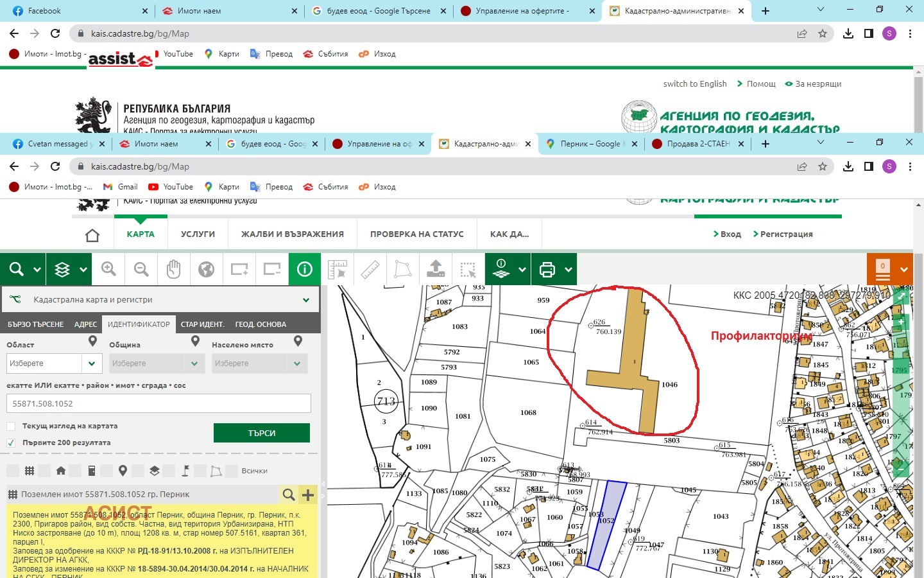Click the upload file icon in toolbar

click(x=436, y=269)
